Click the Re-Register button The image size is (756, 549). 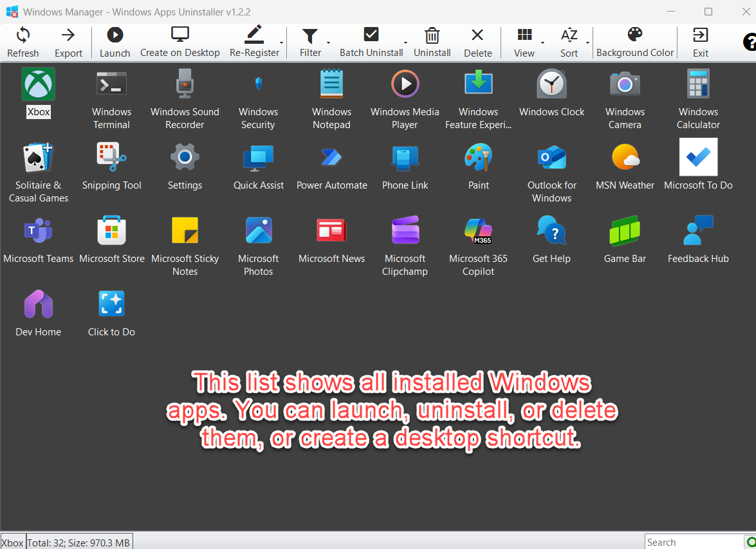tap(254, 42)
